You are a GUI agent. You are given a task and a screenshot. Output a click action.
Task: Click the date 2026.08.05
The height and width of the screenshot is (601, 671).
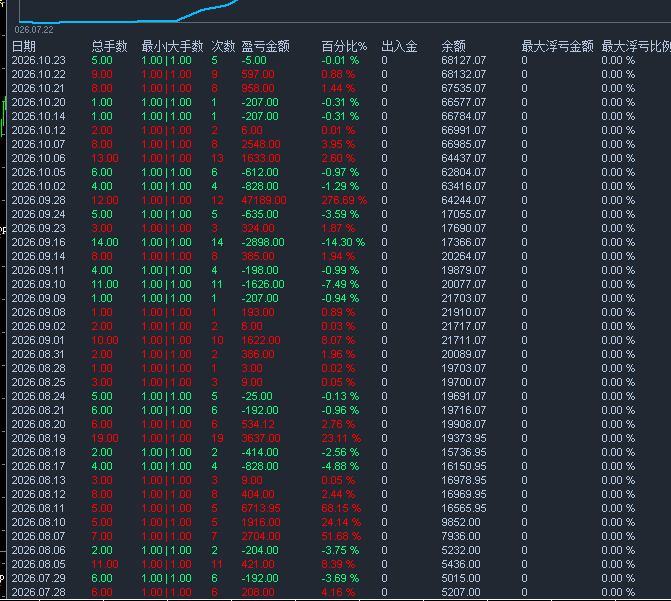point(39,564)
